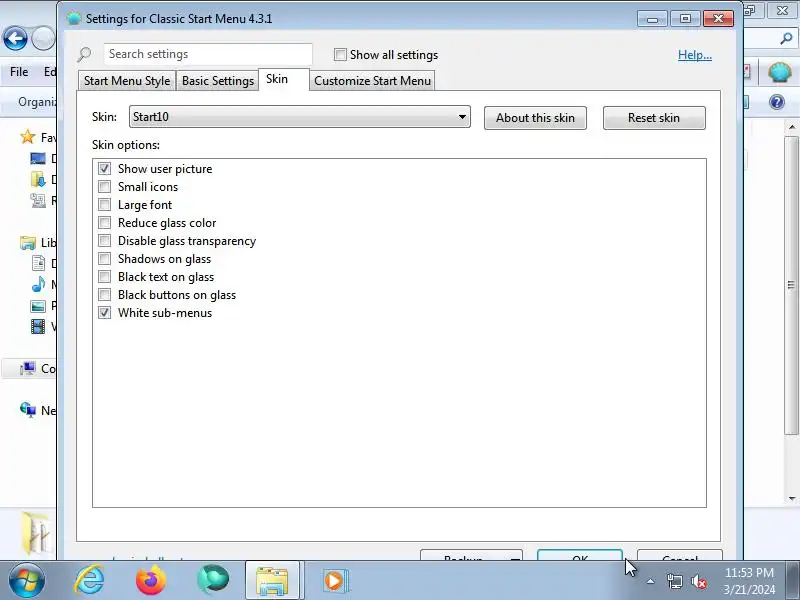Viewport: 800px width, 600px height.
Task: Click the muted volume tray icon
Action: pos(698,581)
